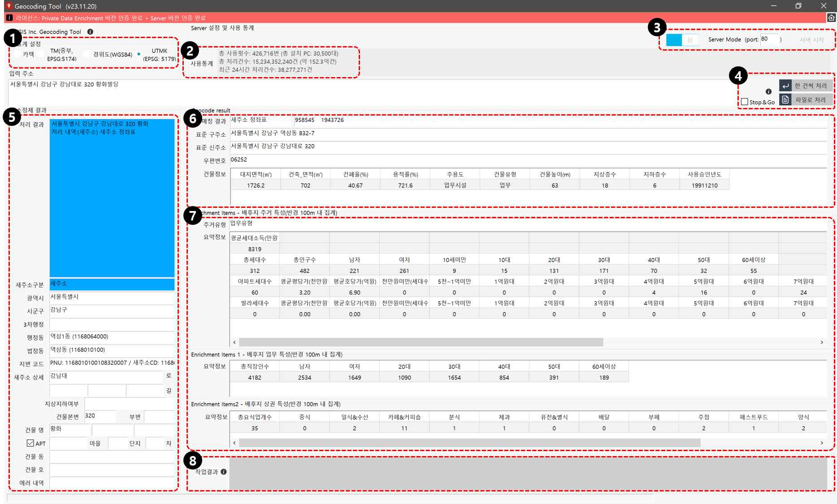Click the 입력 주소 address text box
Image resolution: width=837 pixels, height=504 pixels.
(368, 92)
